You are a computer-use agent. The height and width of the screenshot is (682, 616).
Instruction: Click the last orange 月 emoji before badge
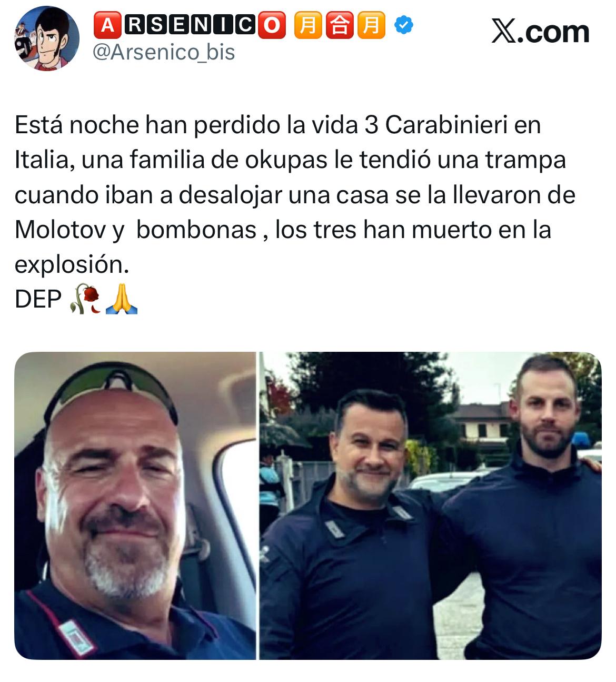[x=372, y=25]
